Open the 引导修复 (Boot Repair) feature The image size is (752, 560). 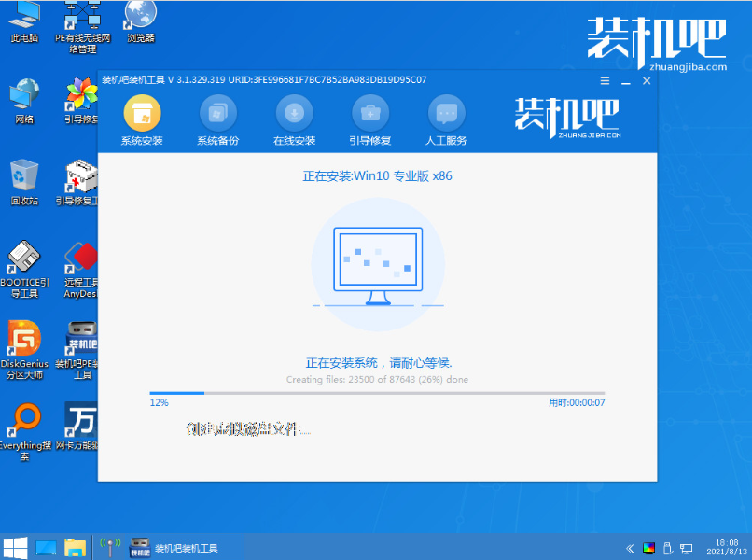point(369,119)
